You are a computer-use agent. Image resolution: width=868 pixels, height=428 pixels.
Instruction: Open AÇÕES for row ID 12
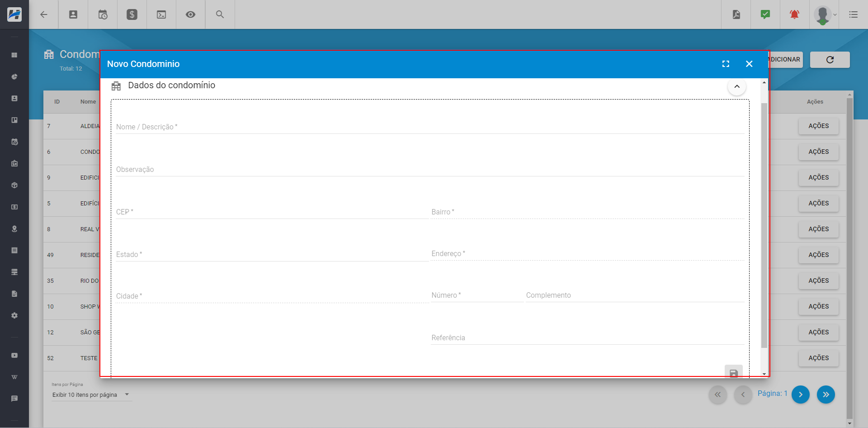(819, 332)
